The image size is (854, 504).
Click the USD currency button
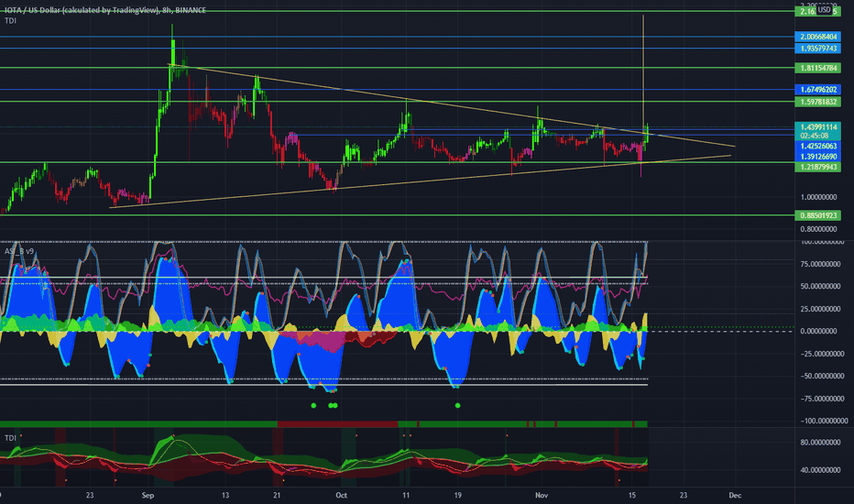pyautogui.click(x=824, y=10)
